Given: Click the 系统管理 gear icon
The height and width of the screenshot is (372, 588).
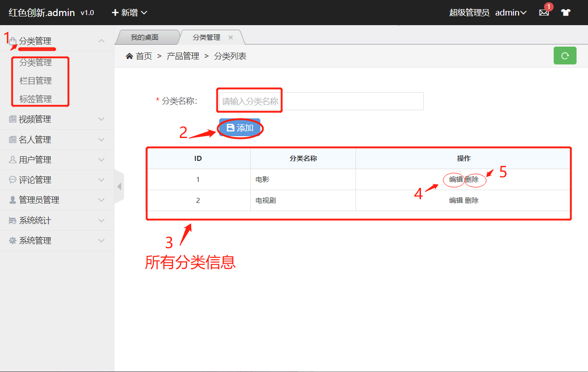Looking at the screenshot, I should (13, 241).
